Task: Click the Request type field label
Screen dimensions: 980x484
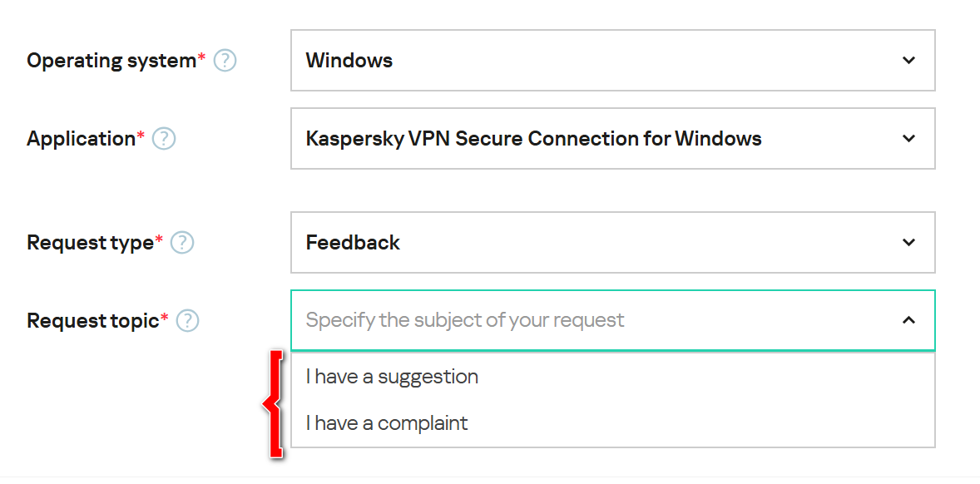Action: tap(90, 243)
